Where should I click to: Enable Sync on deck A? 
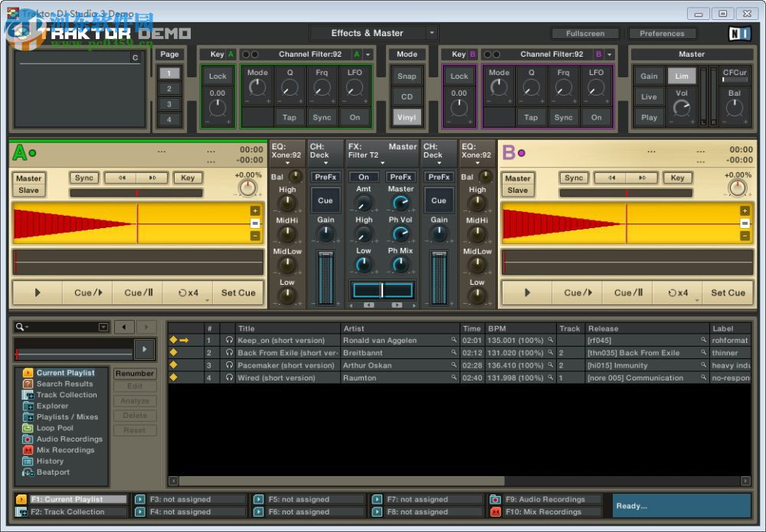click(x=83, y=178)
